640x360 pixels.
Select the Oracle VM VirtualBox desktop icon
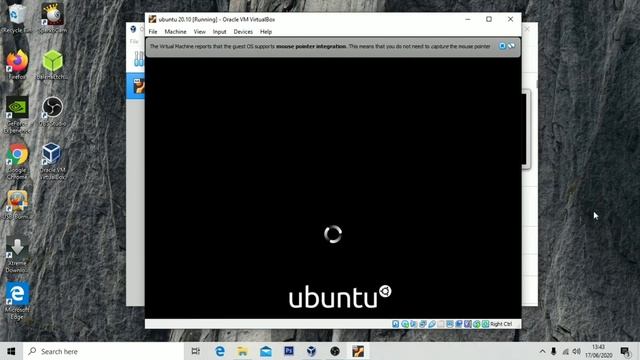(x=52, y=162)
